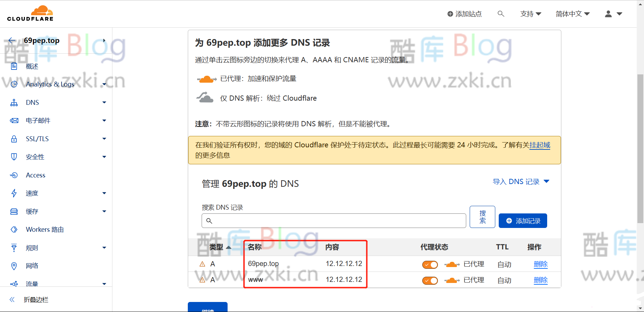Expand the 速度 sidebar section

[32, 193]
